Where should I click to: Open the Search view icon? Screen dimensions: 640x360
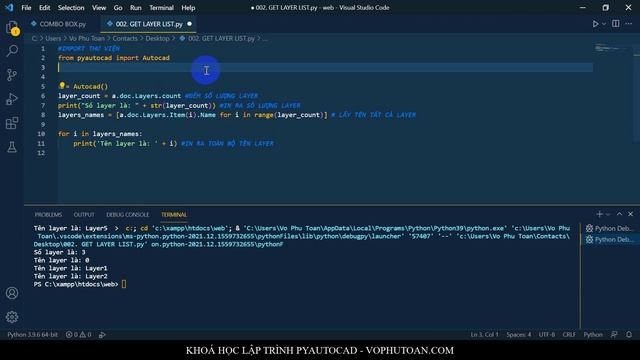coord(12,51)
